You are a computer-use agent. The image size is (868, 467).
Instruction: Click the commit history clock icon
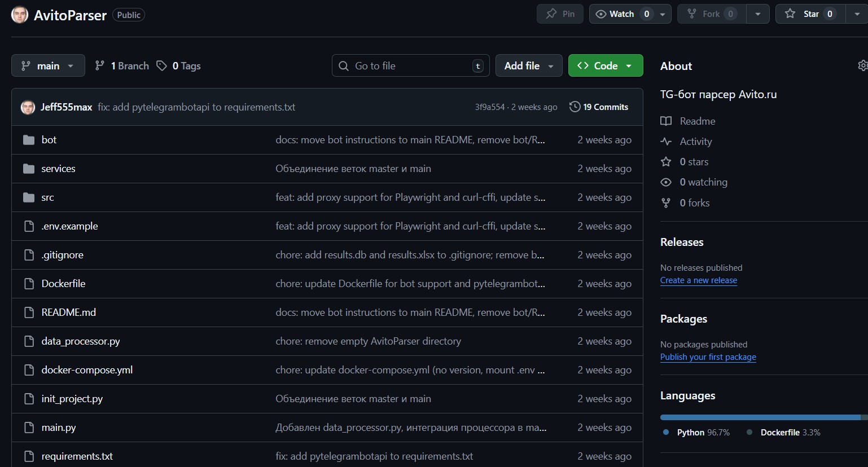[x=575, y=107]
